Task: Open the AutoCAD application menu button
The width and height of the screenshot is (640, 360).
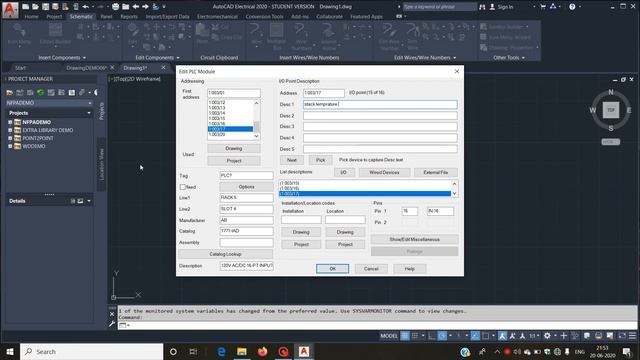Action: click(x=10, y=10)
